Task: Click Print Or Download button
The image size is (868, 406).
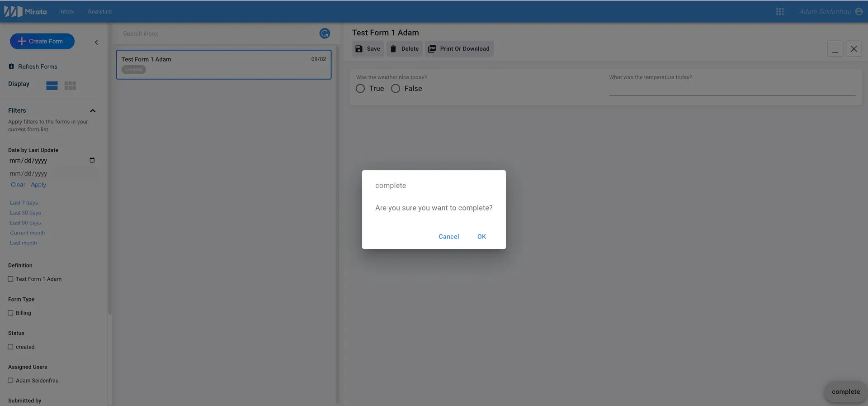Action: (459, 49)
